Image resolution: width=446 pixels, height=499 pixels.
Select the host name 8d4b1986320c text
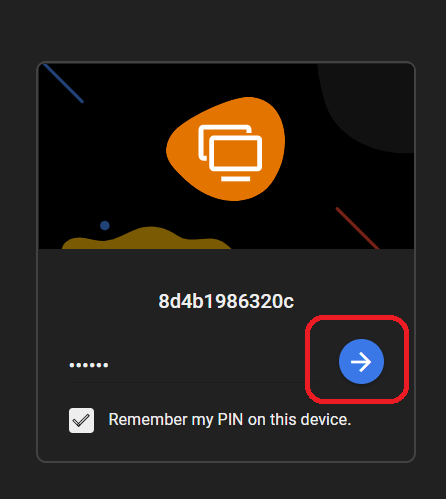coord(226,301)
